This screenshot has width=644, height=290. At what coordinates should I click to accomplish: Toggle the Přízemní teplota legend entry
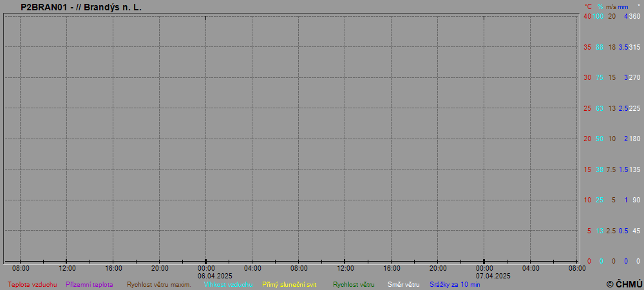[90, 284]
